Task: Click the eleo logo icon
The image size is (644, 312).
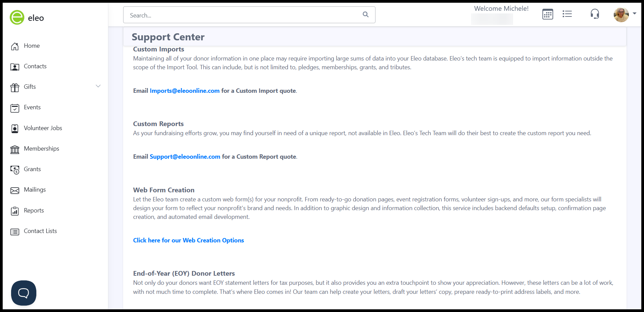Action: [17, 17]
